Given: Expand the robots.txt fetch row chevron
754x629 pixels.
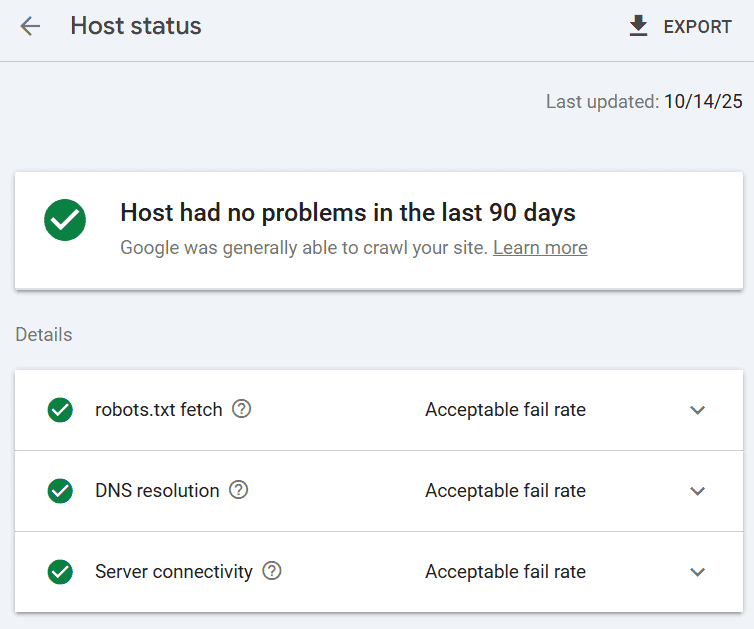Looking at the screenshot, I should pyautogui.click(x=698, y=410).
